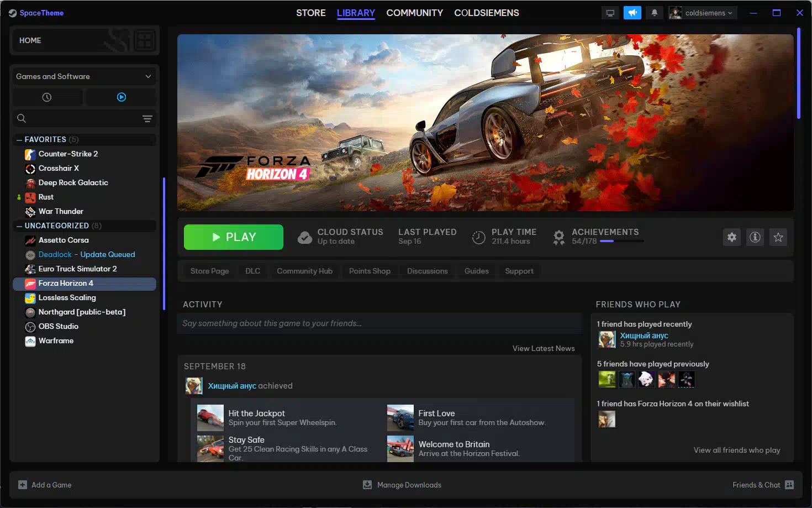
Task: Open the announcements megaphone icon
Action: 632,13
